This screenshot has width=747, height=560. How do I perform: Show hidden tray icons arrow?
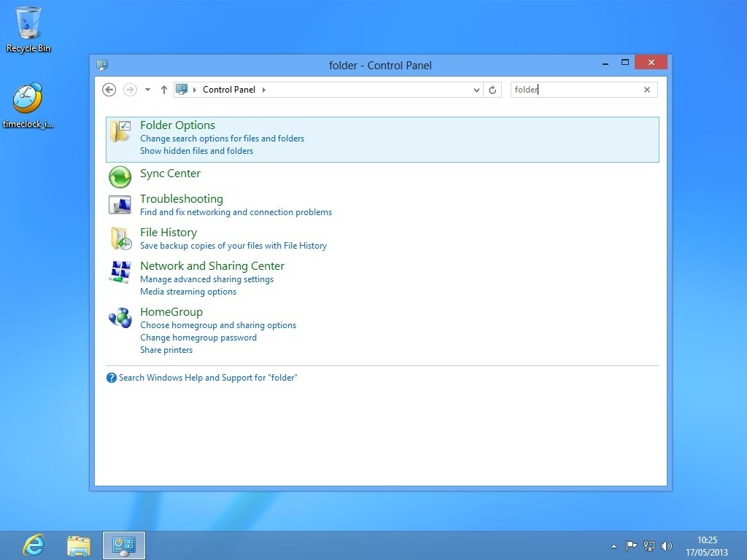coord(614,546)
